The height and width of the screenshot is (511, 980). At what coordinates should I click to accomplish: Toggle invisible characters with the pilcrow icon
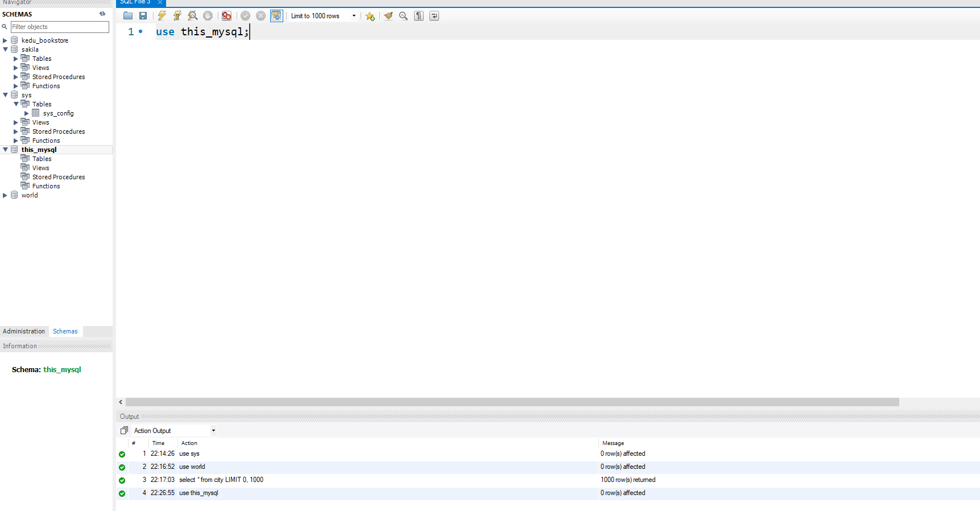pyautogui.click(x=419, y=16)
